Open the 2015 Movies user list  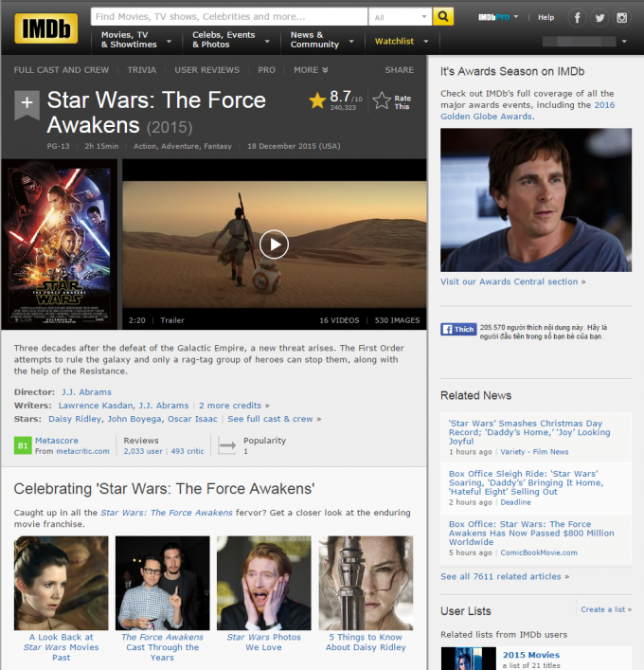click(x=531, y=655)
